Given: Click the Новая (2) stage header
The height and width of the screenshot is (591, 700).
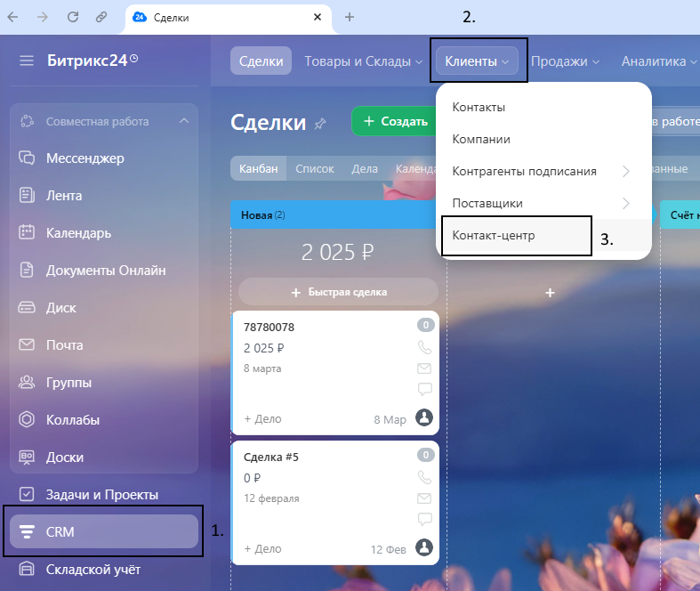Looking at the screenshot, I should (x=334, y=215).
